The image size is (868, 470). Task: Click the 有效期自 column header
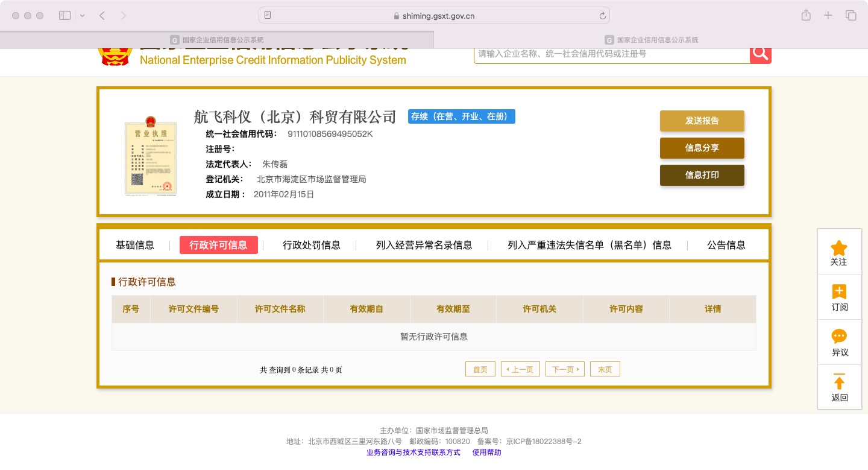tap(366, 309)
